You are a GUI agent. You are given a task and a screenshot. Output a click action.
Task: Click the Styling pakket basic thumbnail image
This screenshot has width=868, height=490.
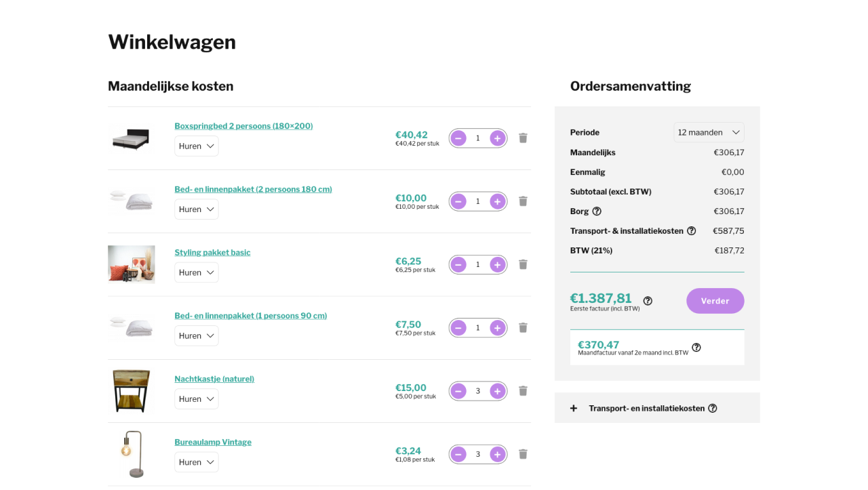(132, 264)
